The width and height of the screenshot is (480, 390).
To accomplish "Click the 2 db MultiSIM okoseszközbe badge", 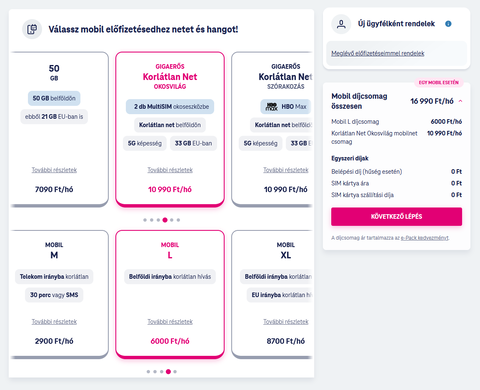I will pyautogui.click(x=170, y=107).
